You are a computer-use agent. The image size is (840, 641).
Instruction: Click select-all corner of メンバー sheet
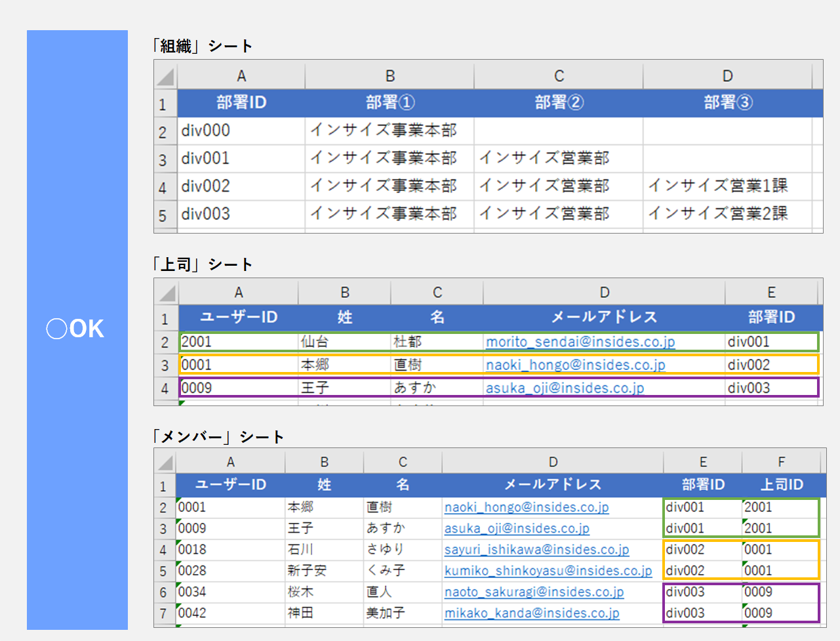click(165, 463)
